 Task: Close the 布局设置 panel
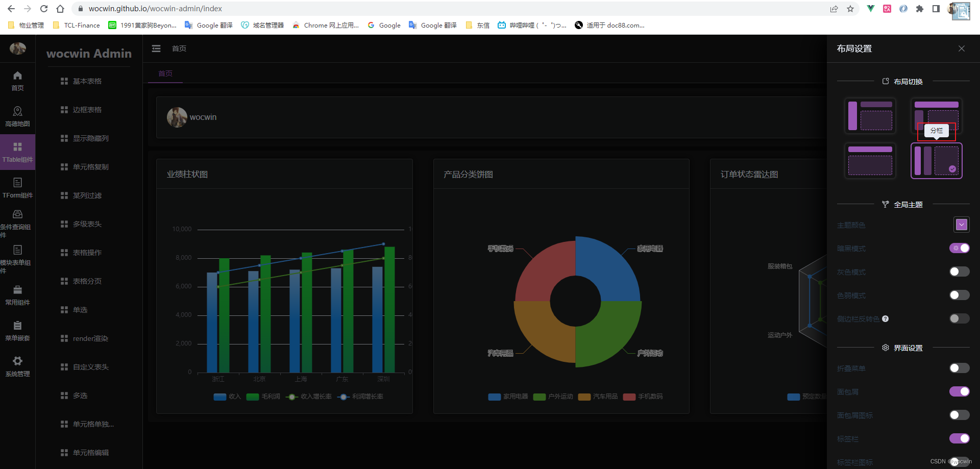pos(962,48)
